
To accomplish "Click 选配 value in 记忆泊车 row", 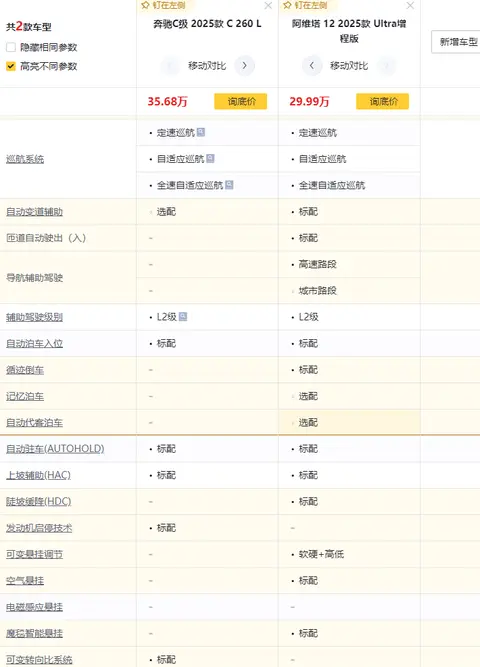I will (308, 396).
